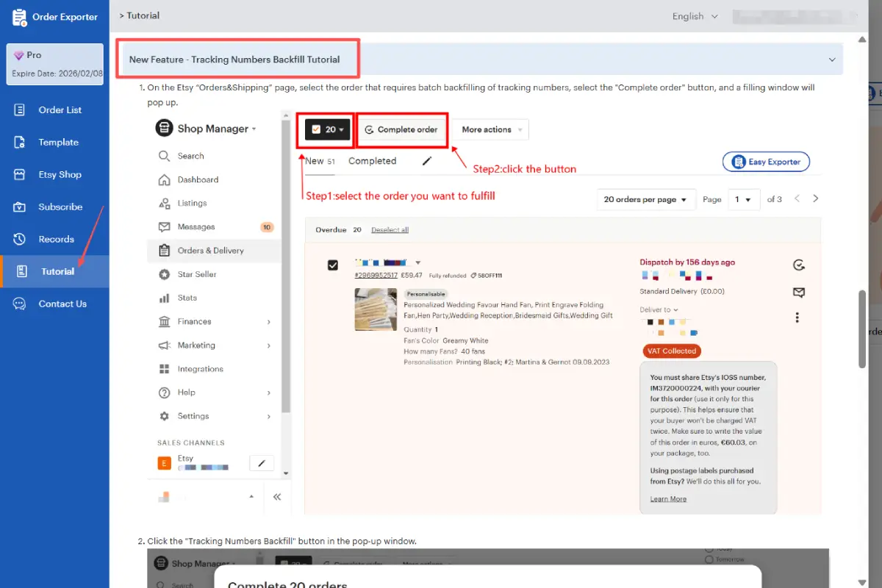
Task: Expand the Marketing submenu arrow
Action: (x=269, y=345)
